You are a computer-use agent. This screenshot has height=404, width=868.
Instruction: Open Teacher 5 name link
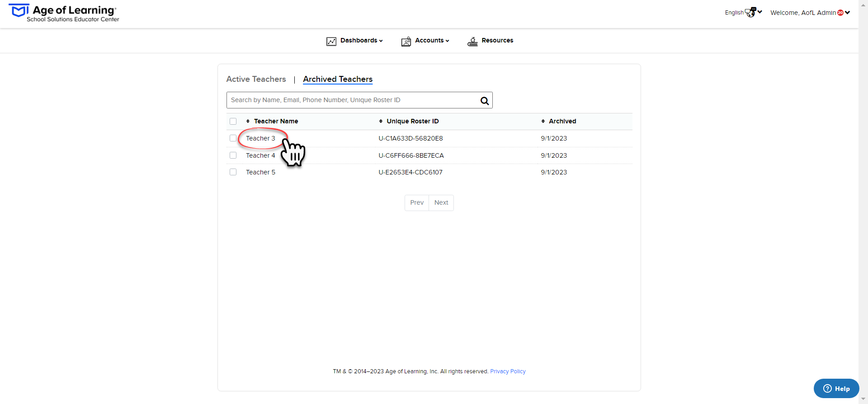pos(260,172)
